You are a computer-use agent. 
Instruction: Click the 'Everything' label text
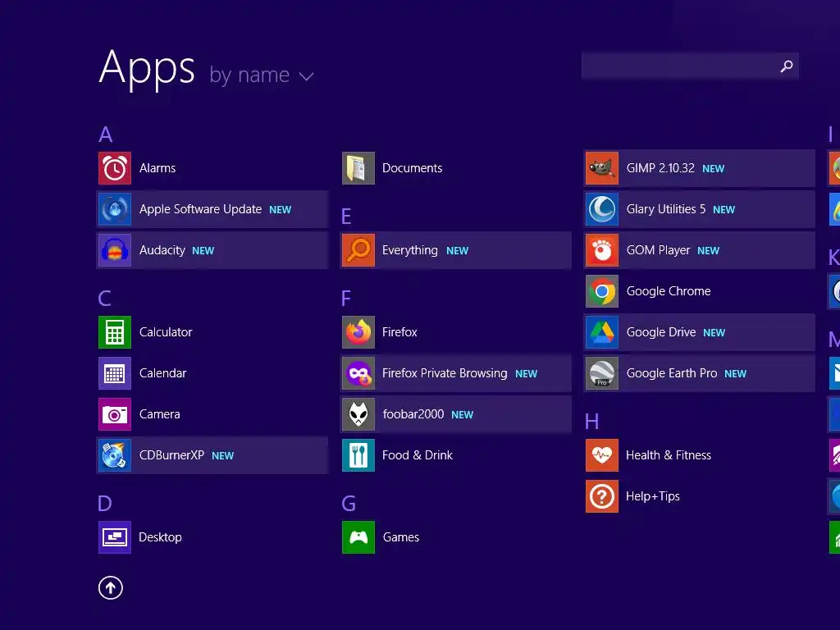coord(410,250)
